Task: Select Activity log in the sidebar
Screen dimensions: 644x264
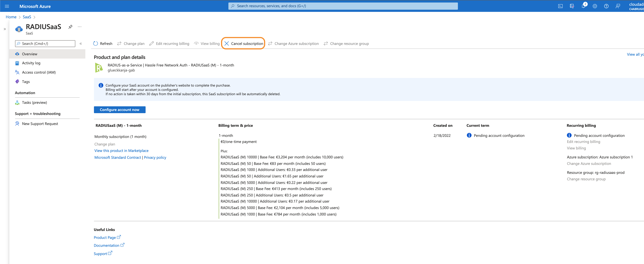Action: tap(31, 63)
